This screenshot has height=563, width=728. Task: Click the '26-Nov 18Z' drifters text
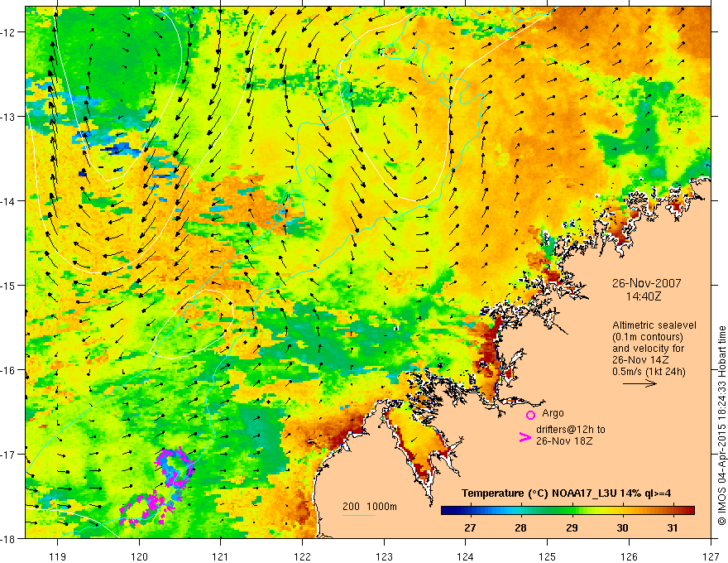pos(564,441)
